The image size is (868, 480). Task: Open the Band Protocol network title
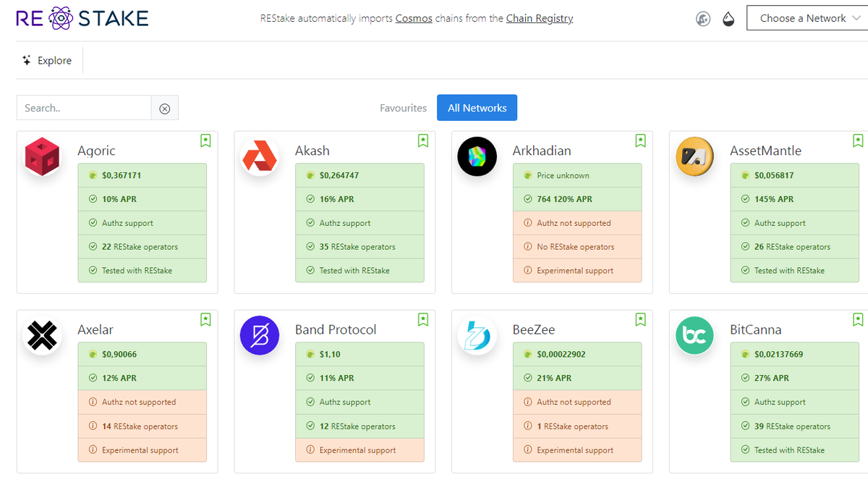pyautogui.click(x=336, y=329)
